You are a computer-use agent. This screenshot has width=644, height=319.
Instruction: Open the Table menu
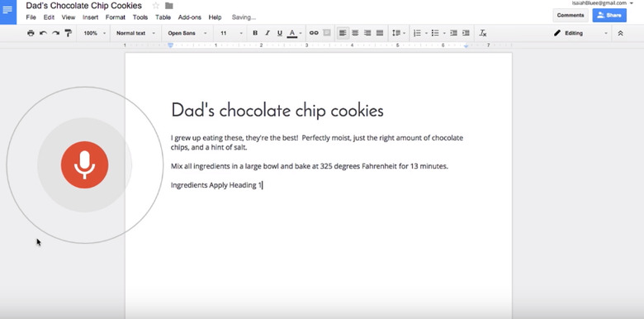[163, 17]
